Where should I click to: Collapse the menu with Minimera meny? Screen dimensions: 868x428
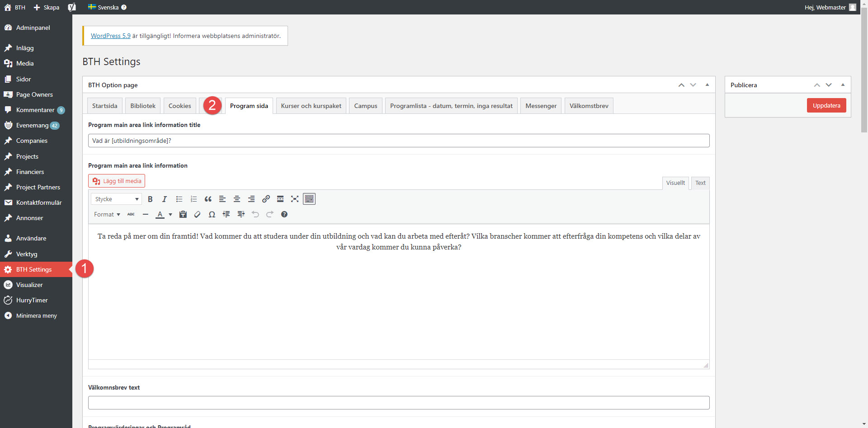(36, 315)
